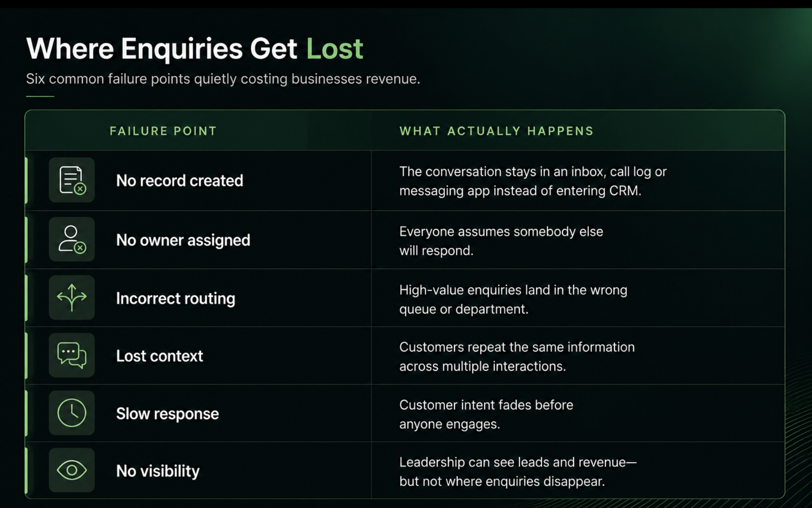Select the 'Slow response' row title

point(168,413)
